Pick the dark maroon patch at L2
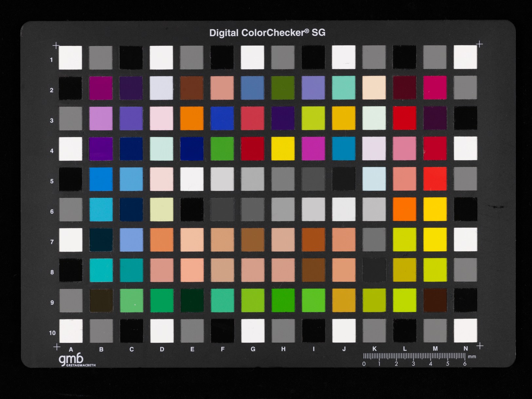Viewport: 532px width, 399px height. pyautogui.click(x=404, y=88)
